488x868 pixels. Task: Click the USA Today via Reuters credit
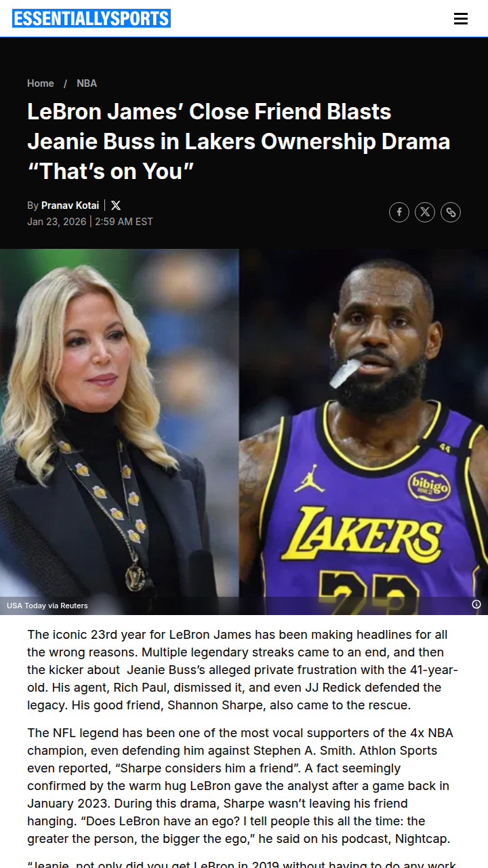tap(47, 606)
